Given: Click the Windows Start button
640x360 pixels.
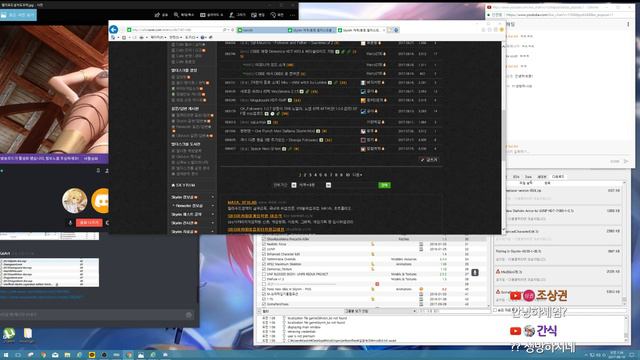Looking at the screenshot, I should (6, 355).
